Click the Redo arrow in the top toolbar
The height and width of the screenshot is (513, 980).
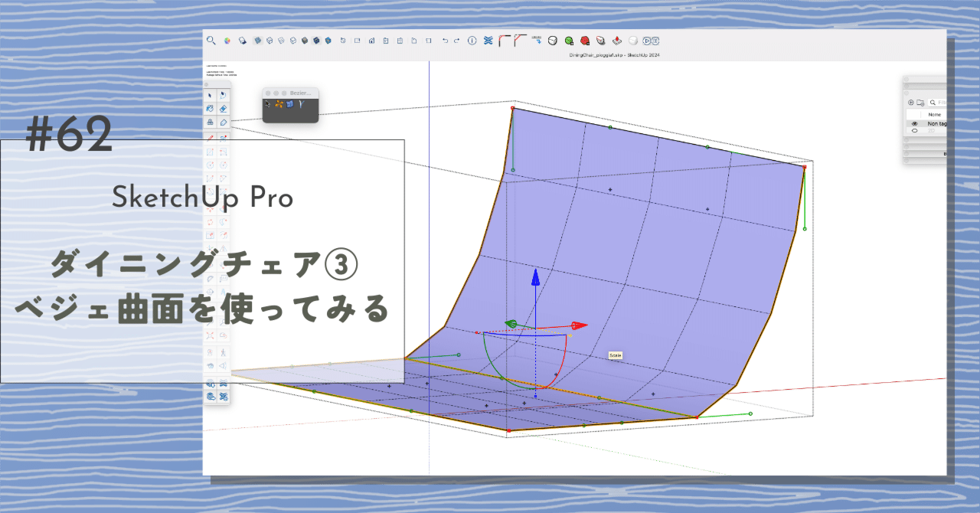(457, 40)
